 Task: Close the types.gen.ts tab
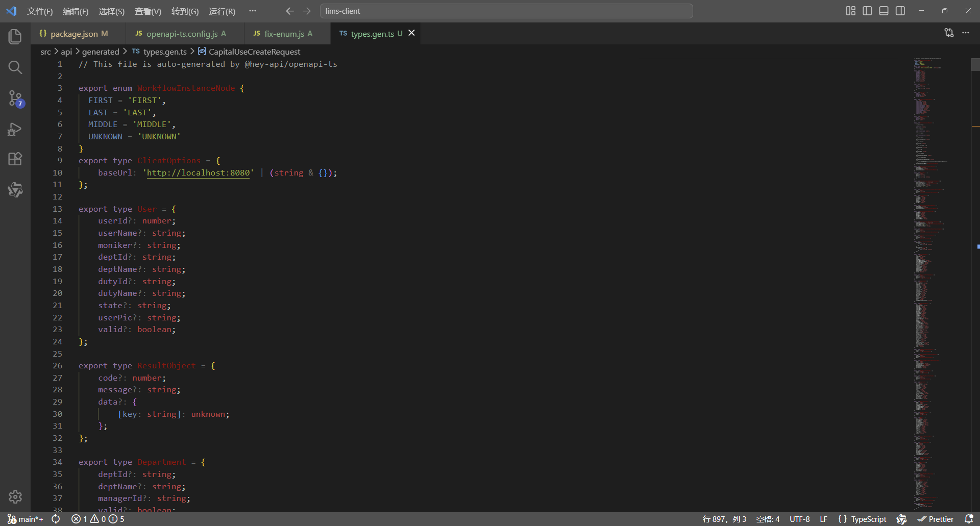411,33
